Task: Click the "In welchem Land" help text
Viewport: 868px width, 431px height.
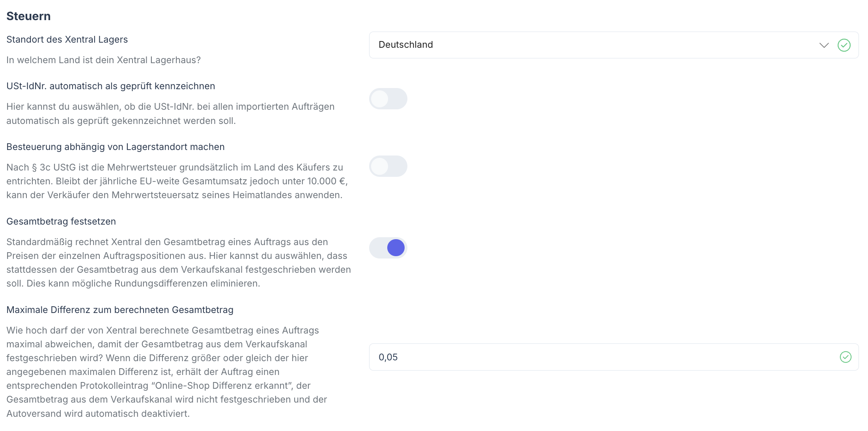Action: [103, 60]
